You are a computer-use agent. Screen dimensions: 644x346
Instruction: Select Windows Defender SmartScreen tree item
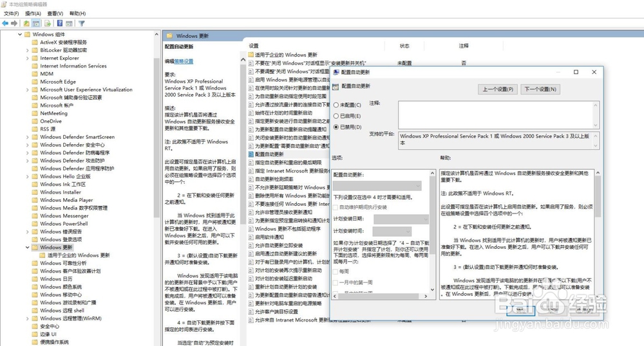[77, 137]
